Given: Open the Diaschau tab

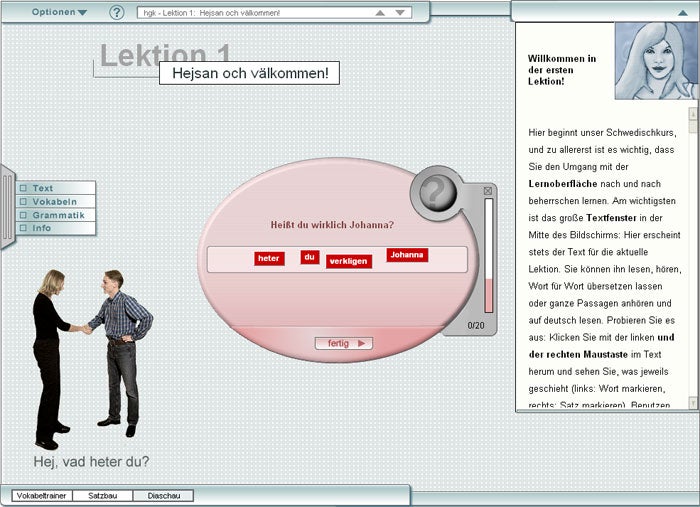Looking at the screenshot, I should tap(163, 496).
